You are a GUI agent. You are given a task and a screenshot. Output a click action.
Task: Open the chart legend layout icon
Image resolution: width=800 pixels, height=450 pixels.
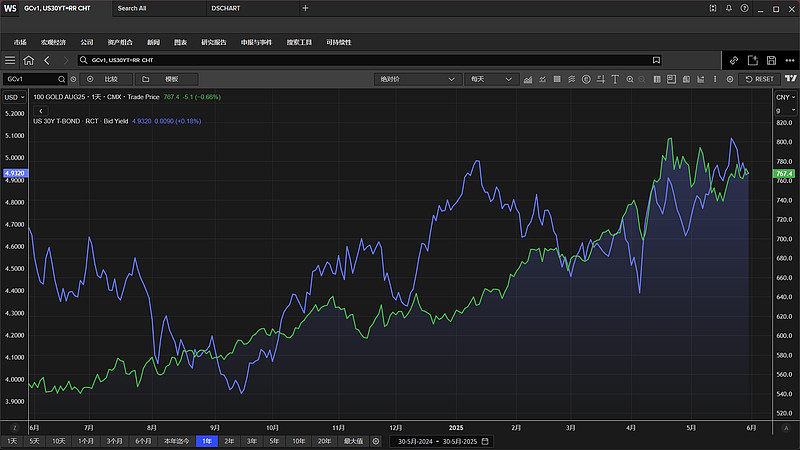[671, 79]
